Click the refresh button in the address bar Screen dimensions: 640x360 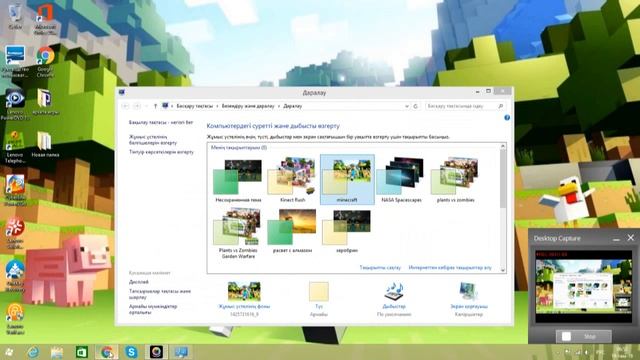point(416,106)
